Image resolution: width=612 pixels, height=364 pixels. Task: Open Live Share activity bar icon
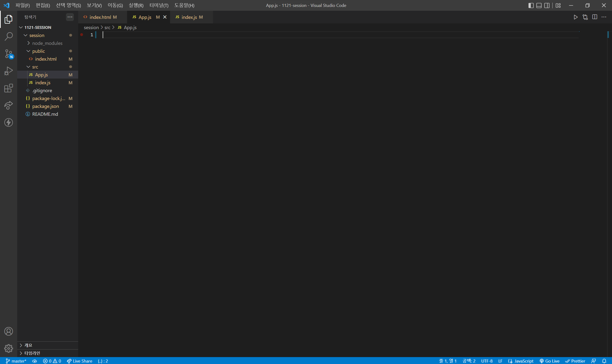pyautogui.click(x=9, y=105)
